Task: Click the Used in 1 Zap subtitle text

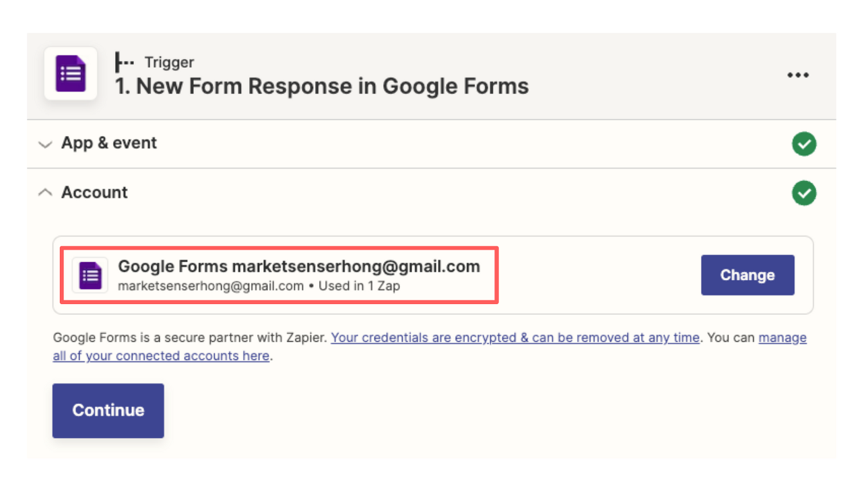Action: tap(360, 286)
